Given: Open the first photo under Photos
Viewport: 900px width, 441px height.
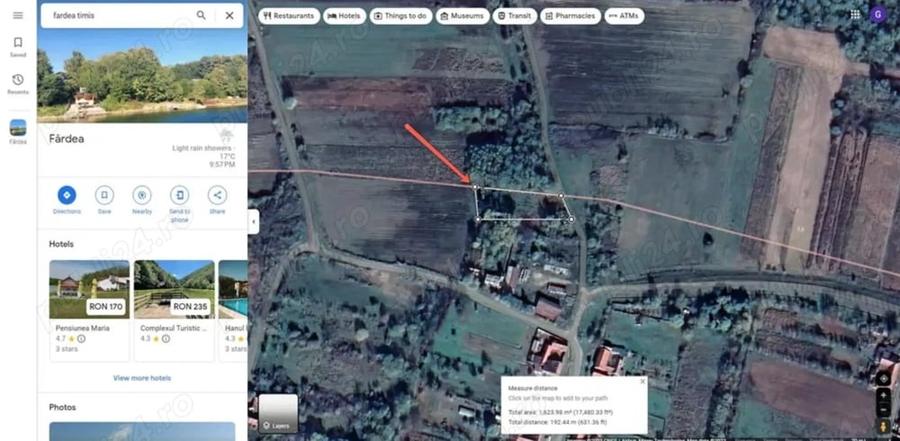Looking at the screenshot, I should (x=142, y=431).
